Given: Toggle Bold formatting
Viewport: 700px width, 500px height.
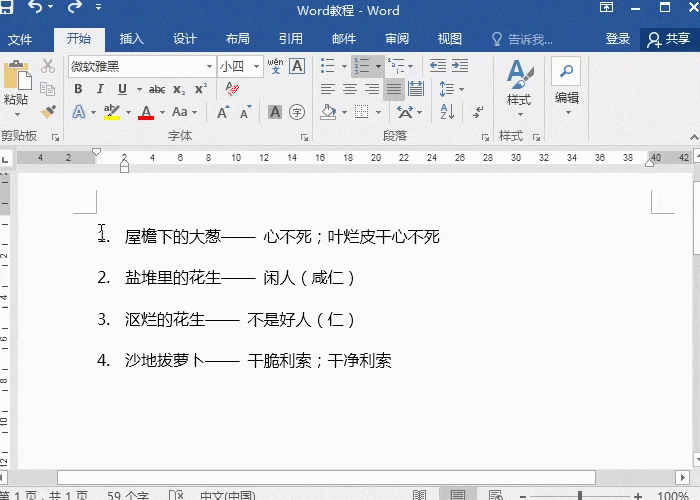Looking at the screenshot, I should click(x=78, y=89).
